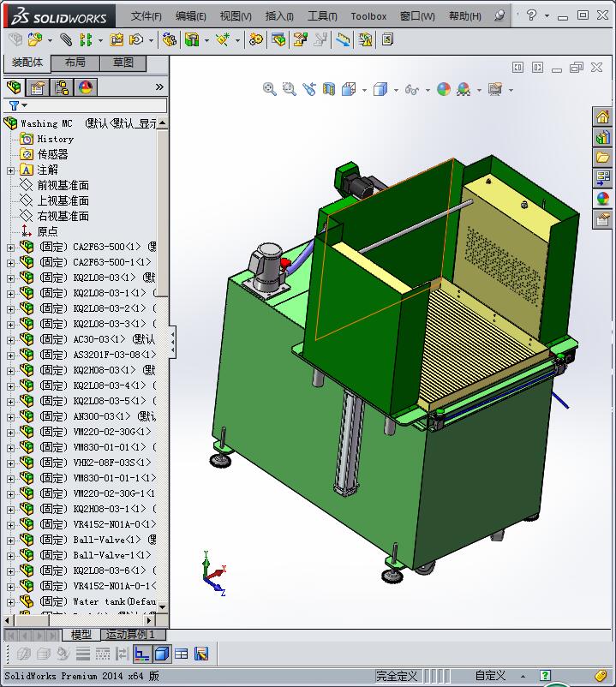
Task: Toggle the table grid button in bottom toolbar
Action: [182, 654]
